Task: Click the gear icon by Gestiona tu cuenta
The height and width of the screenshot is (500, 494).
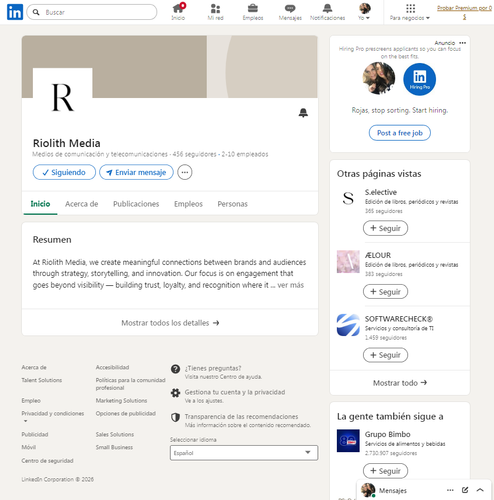Action: tap(175, 393)
